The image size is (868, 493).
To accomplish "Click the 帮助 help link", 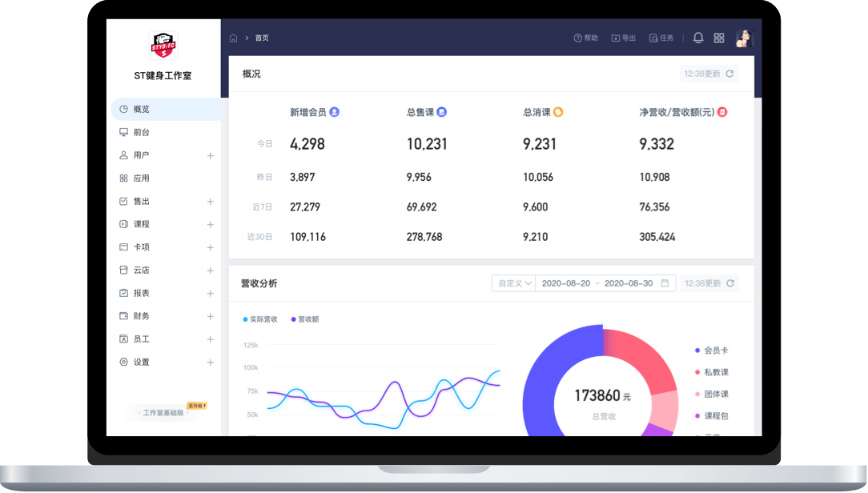I will [585, 38].
